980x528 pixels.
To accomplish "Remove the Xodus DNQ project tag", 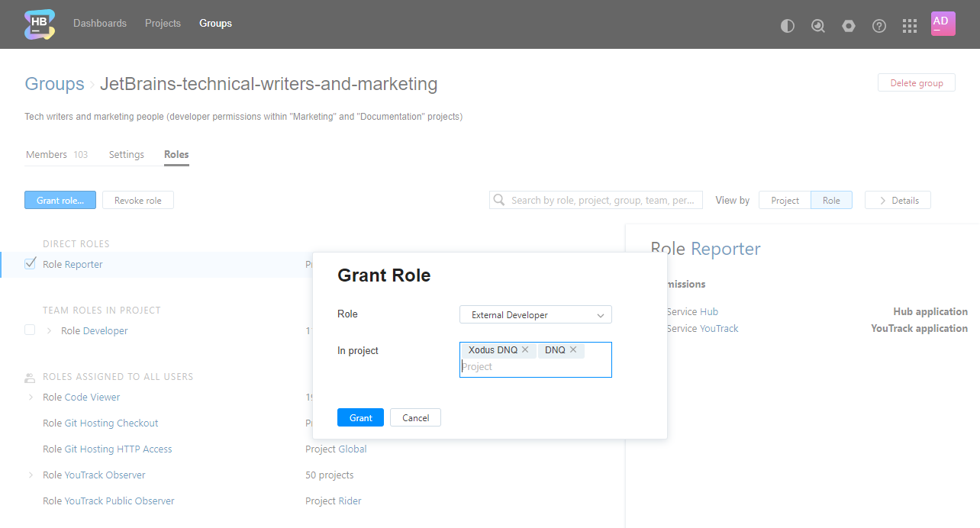I will pos(525,349).
